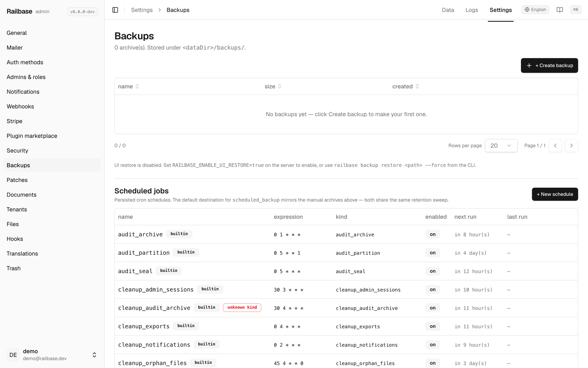Viewport: 588px width, 368px height.
Task: Click the Backups breadcrumb text
Action: pos(178,10)
